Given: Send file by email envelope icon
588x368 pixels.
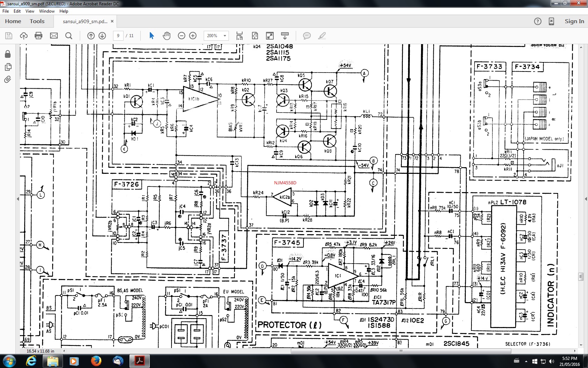Looking at the screenshot, I should [x=54, y=36].
